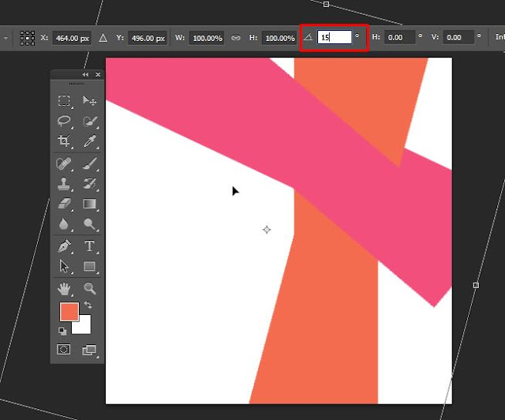Select the Lasso tool
505x420 pixels.
pyautogui.click(x=64, y=121)
